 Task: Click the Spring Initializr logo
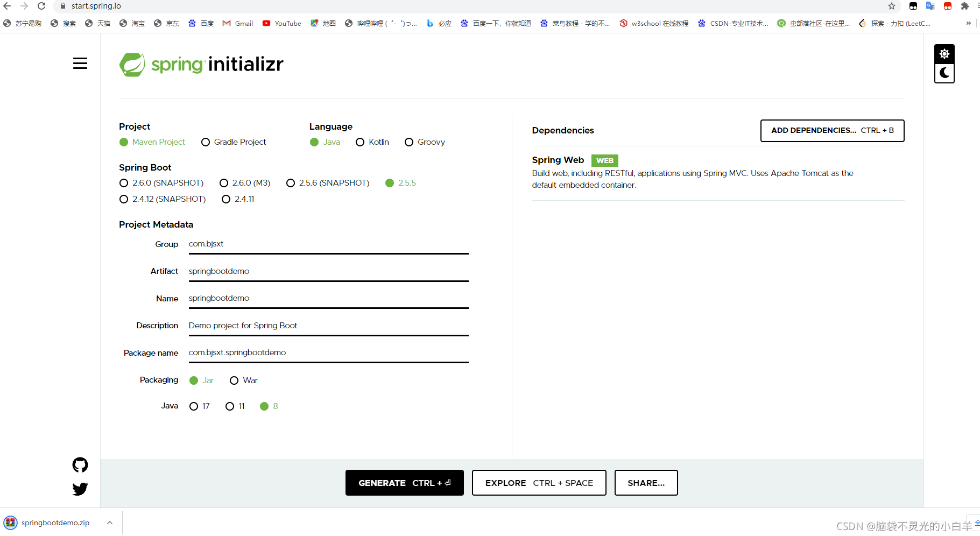[x=201, y=65]
